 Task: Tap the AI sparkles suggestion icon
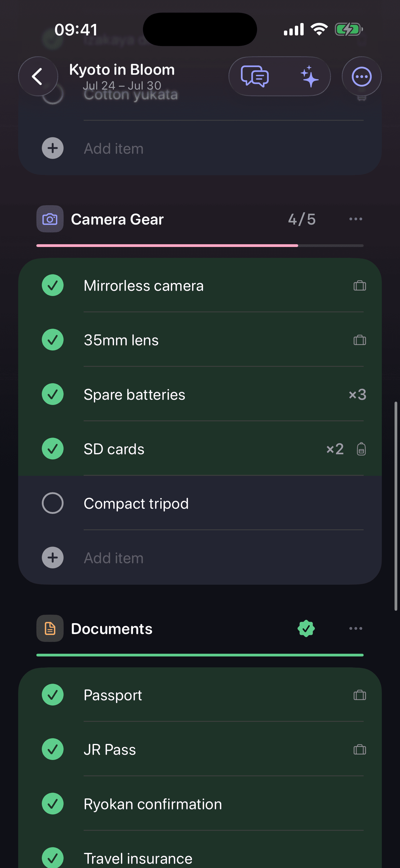[x=309, y=77]
